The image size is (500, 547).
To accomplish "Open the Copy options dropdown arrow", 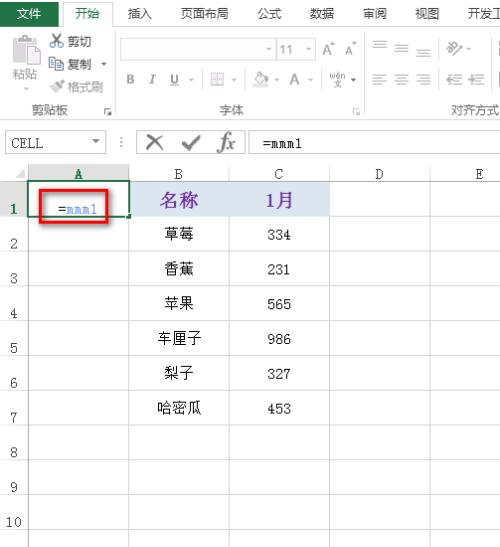I will coord(104,64).
